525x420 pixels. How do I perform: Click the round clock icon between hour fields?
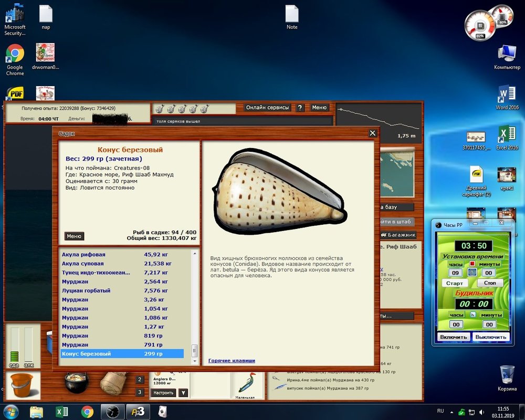point(472,272)
